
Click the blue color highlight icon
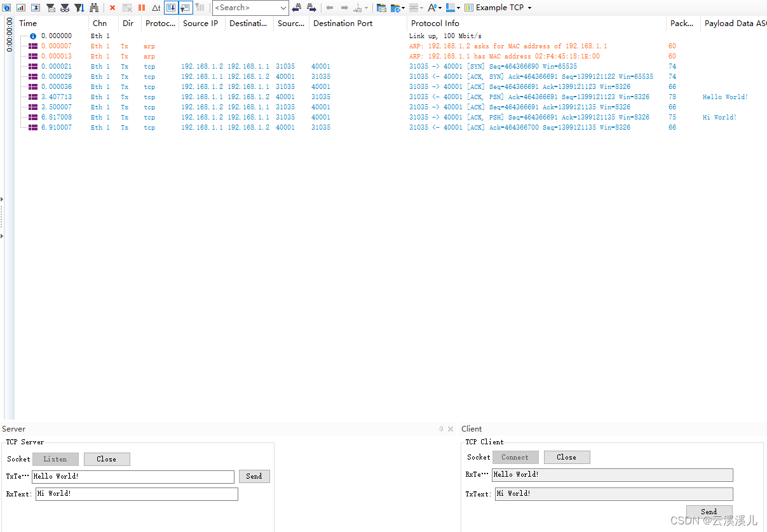[x=451, y=8]
